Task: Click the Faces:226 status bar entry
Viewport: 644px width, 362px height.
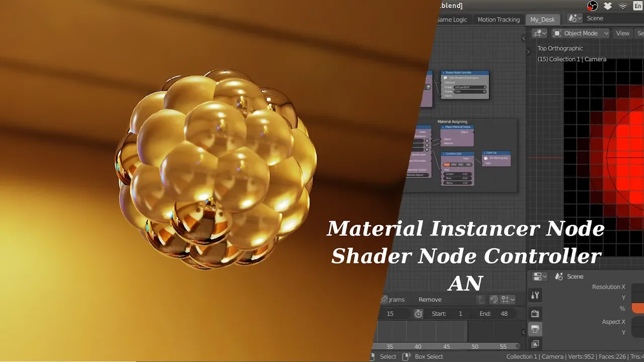Action: coord(612,356)
